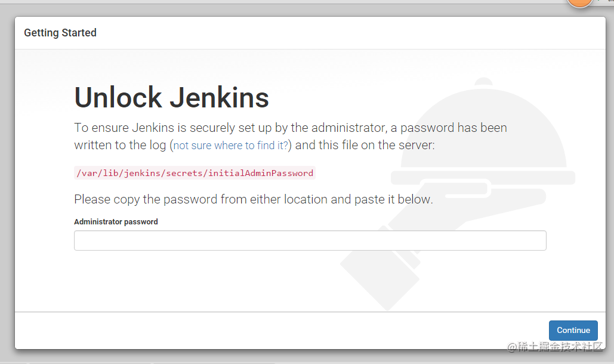The image size is (614, 364).
Task: Open the 'not sure where to find it?' link
Action: (230, 145)
